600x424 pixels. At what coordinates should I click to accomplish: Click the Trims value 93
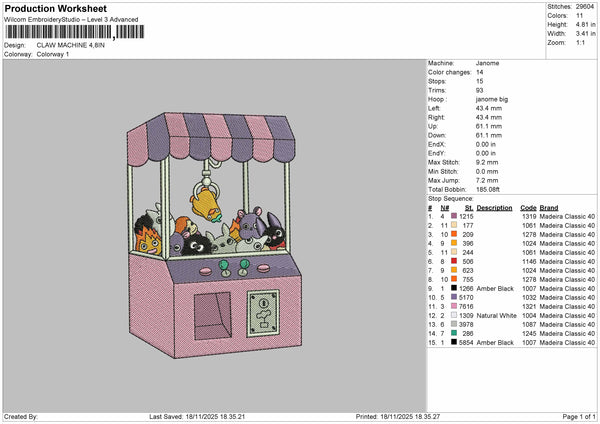tap(479, 90)
